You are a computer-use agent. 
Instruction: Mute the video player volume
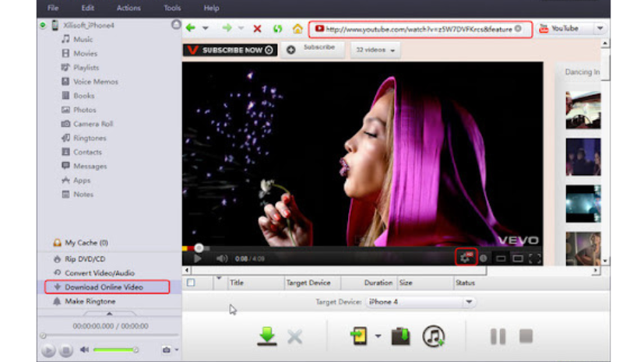221,258
